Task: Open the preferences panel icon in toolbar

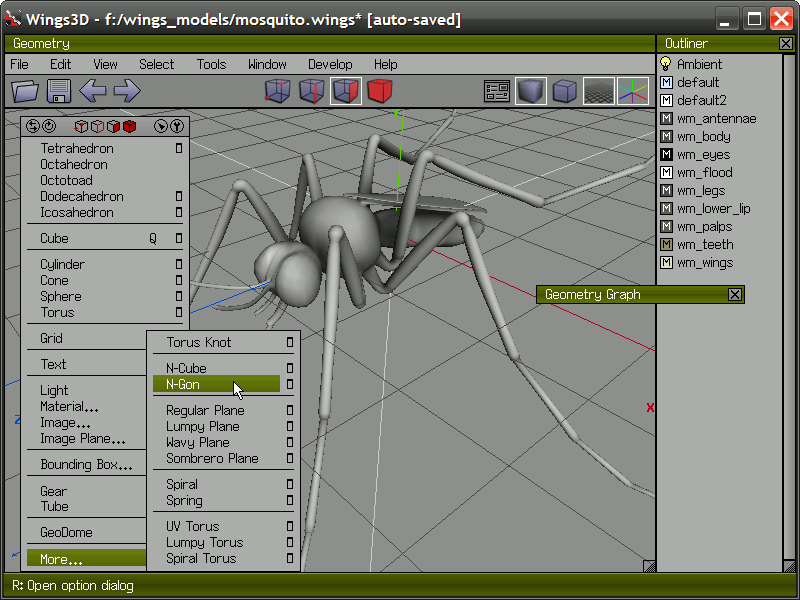Action: pos(497,91)
